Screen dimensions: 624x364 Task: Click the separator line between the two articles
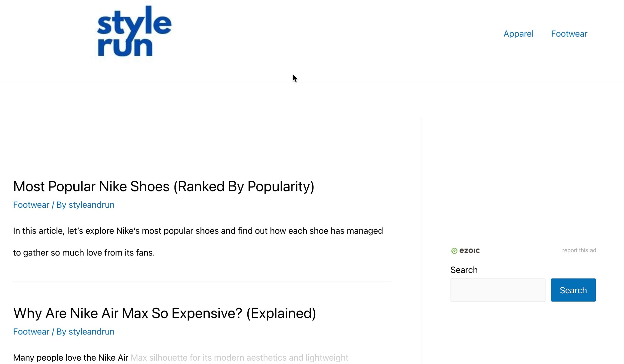point(202,281)
